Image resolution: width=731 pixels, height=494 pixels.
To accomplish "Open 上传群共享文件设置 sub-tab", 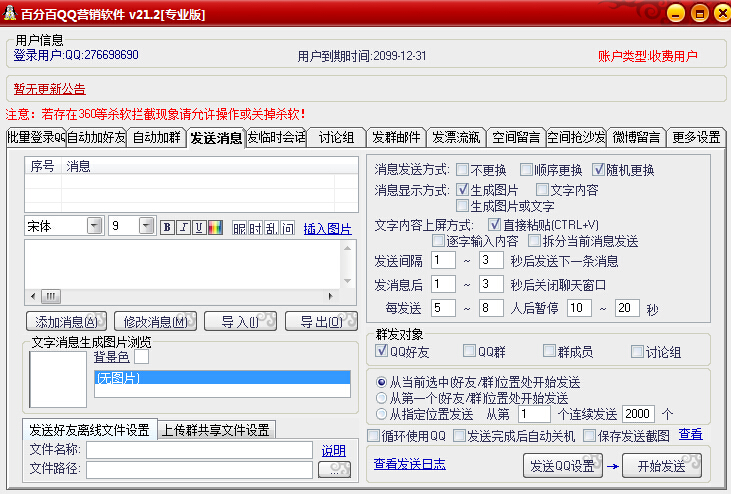I will [x=216, y=430].
